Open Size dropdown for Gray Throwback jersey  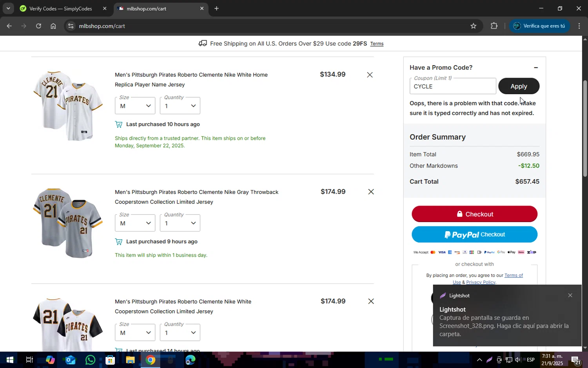(x=135, y=223)
